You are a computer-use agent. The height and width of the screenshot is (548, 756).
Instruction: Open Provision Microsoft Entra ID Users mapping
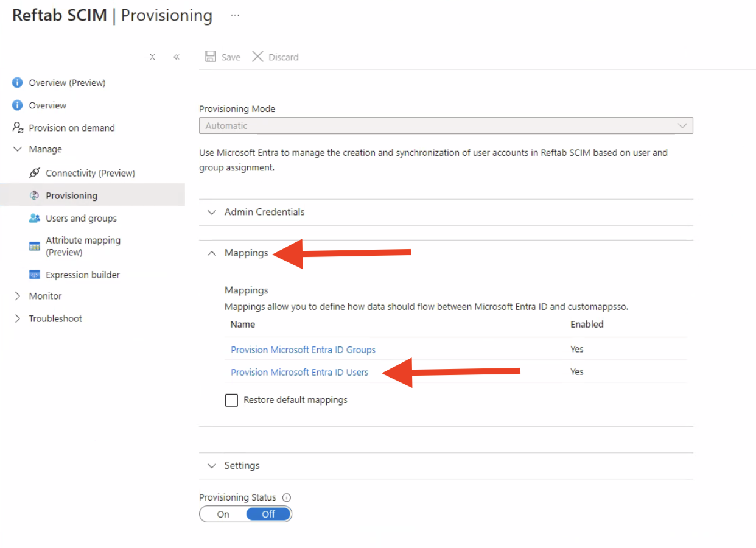pos(299,372)
